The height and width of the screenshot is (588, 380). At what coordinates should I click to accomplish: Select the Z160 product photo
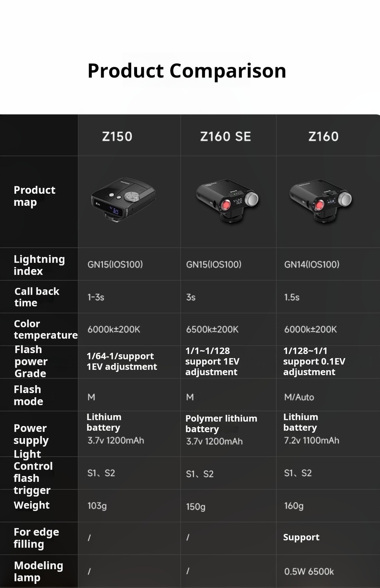point(320,201)
